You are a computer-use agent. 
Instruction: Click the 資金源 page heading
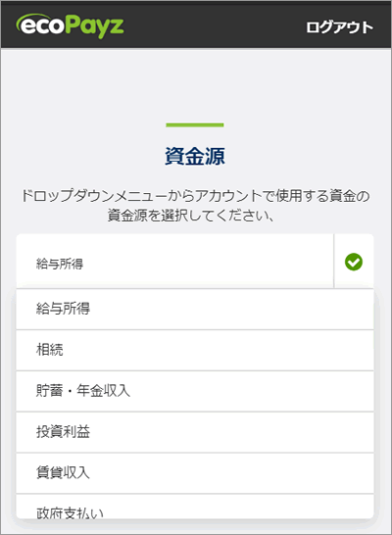(195, 156)
